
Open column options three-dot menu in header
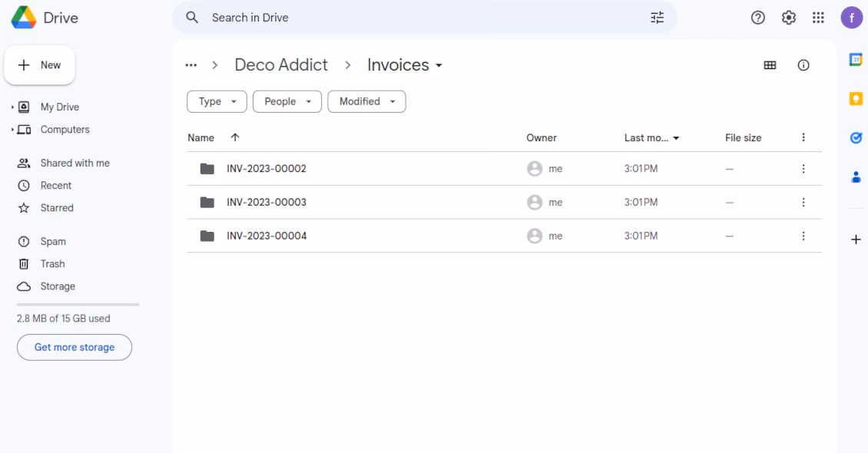click(803, 137)
